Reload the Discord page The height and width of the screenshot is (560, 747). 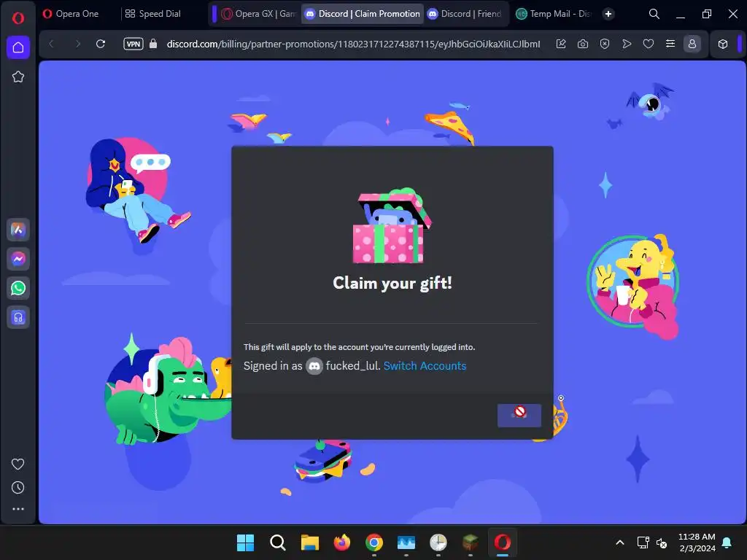[x=101, y=44]
